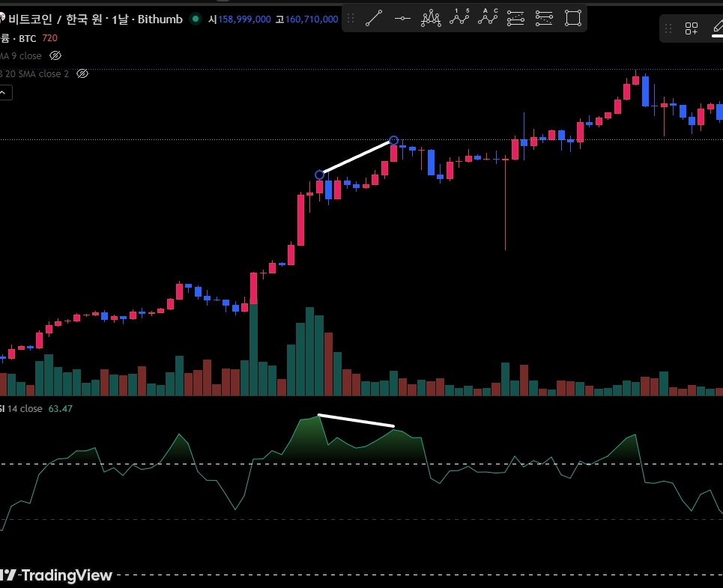Grab the drawing toolbar drag handle
Image resolution: width=723 pixels, height=588 pixels.
(351, 19)
